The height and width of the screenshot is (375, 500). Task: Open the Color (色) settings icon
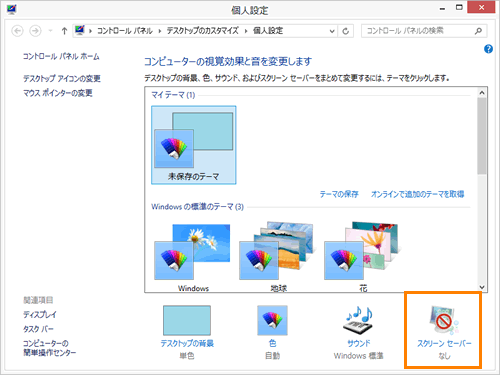pos(272,320)
